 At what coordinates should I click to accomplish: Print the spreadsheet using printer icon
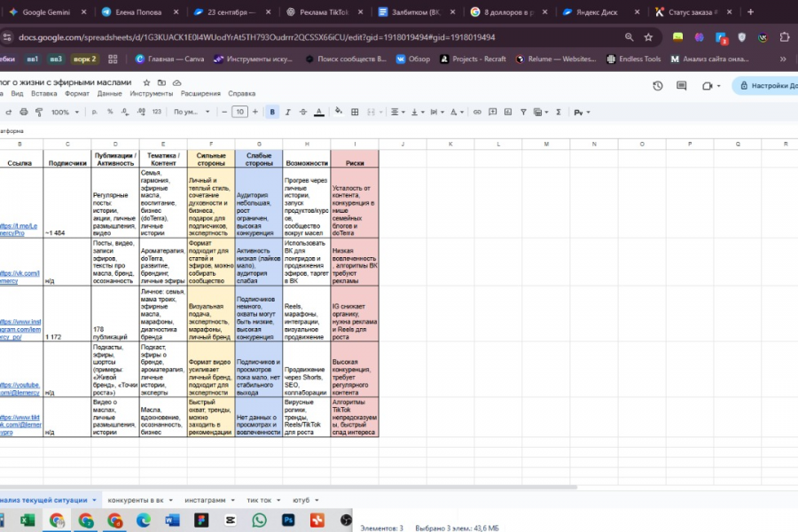coord(23,112)
